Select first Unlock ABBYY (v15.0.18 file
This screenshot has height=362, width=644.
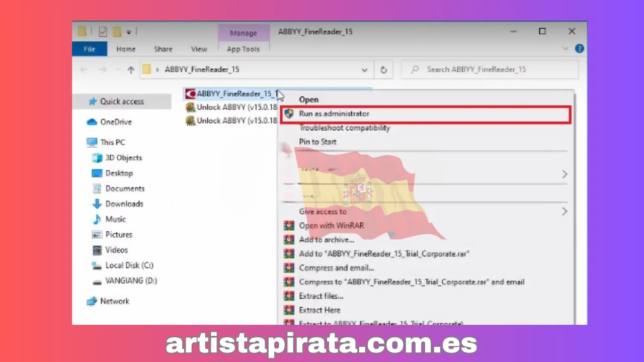click(231, 107)
